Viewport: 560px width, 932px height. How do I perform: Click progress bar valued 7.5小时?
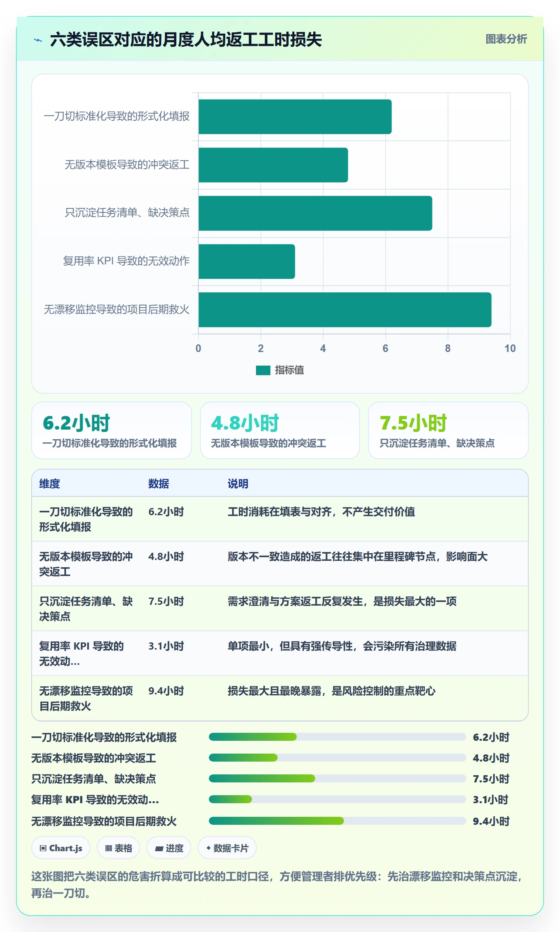[x=337, y=778]
